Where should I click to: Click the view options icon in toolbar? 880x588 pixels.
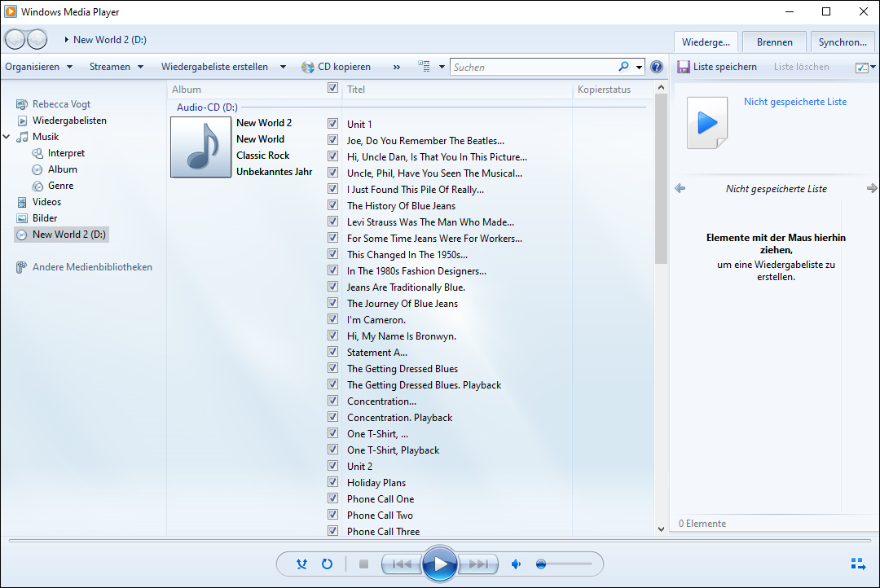click(424, 66)
